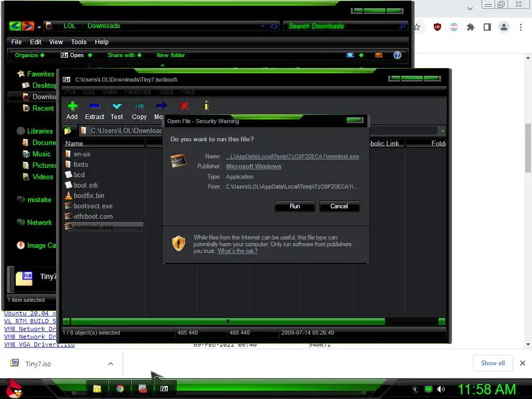This screenshot has height=399, width=532.
Task: Click the Name column header in 7-Zip
Action: (x=104, y=143)
